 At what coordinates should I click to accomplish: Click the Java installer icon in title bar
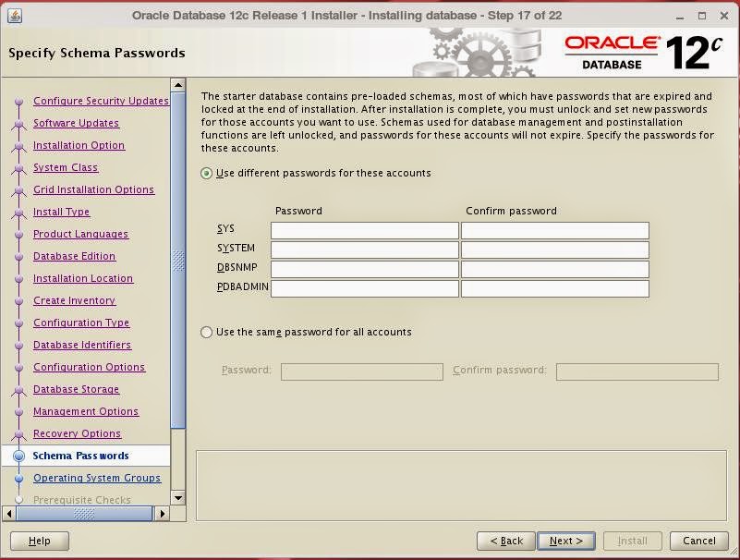[15, 16]
